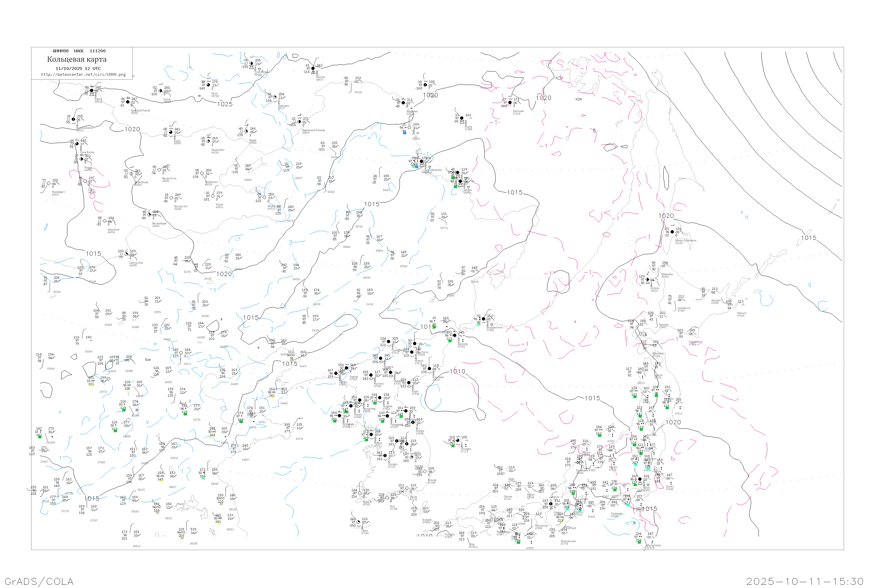This screenshot has width=882, height=588.
Task: Click the QHHH98 UAOL 111200 header code
Action: point(79,51)
